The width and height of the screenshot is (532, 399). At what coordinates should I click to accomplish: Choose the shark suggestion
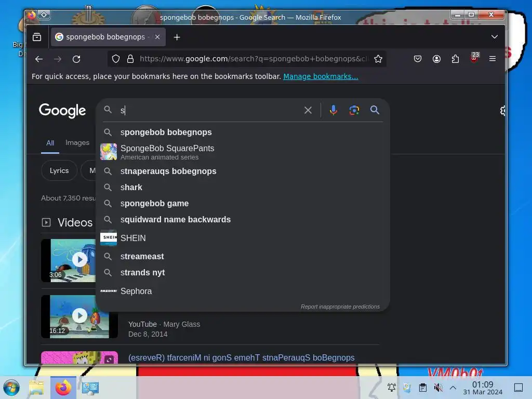point(242,187)
